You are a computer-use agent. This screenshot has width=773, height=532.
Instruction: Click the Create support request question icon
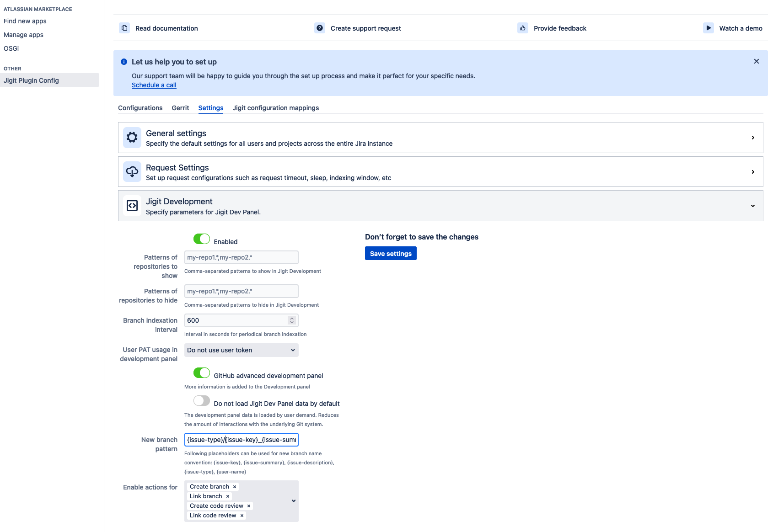click(320, 28)
